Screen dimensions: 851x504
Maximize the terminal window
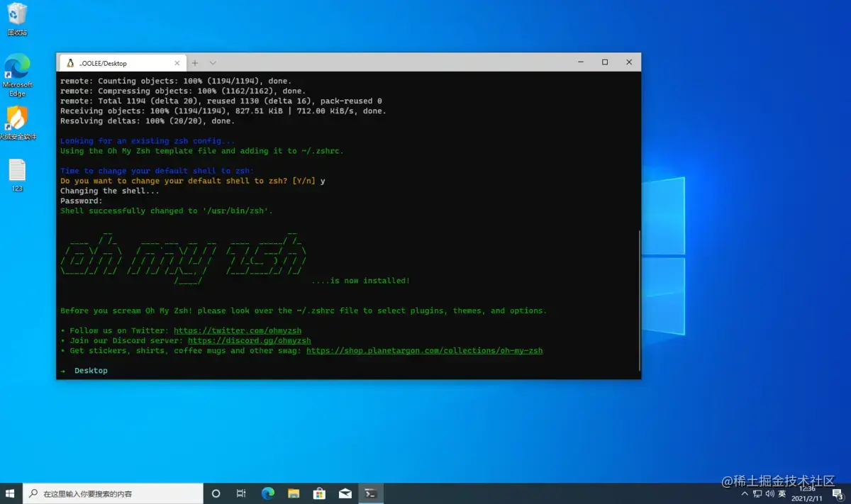tap(605, 62)
